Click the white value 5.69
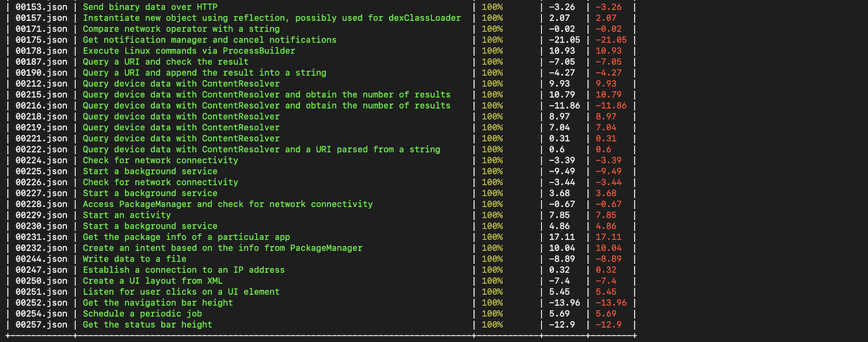This screenshot has width=868, height=342. tap(559, 313)
